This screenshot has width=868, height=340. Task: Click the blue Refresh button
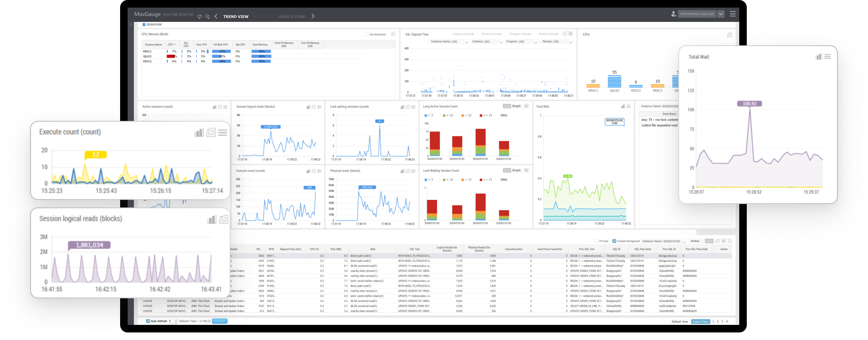(220, 321)
